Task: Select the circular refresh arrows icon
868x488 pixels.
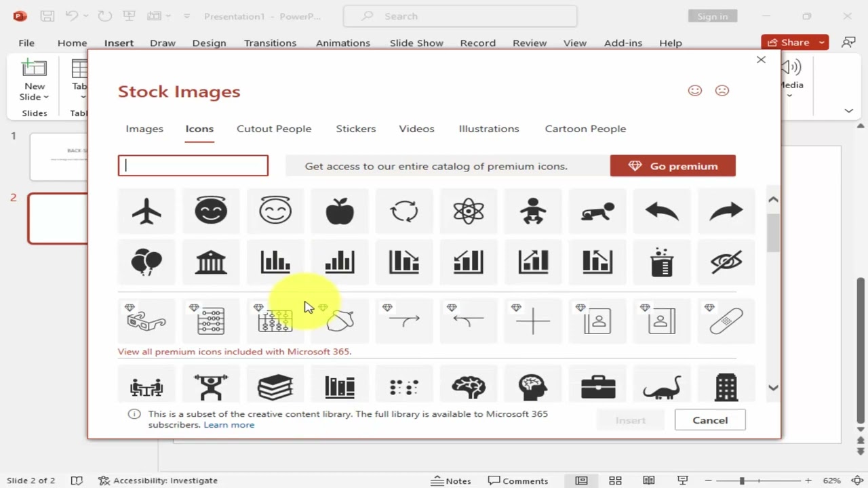Action: tap(404, 211)
